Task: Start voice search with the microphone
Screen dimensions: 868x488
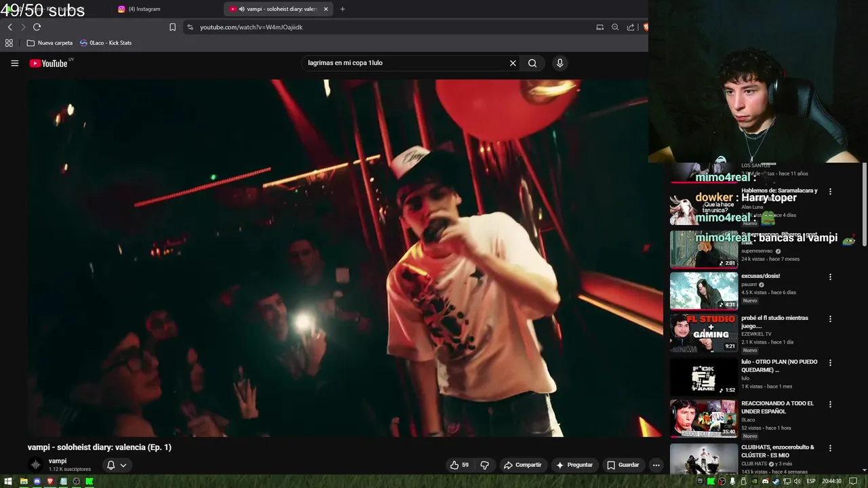Action: (x=559, y=63)
